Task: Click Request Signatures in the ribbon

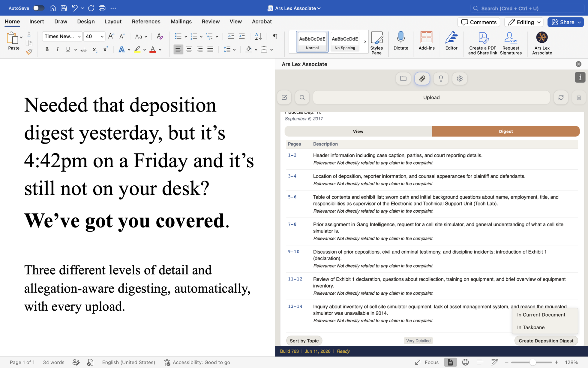Action: [511, 43]
